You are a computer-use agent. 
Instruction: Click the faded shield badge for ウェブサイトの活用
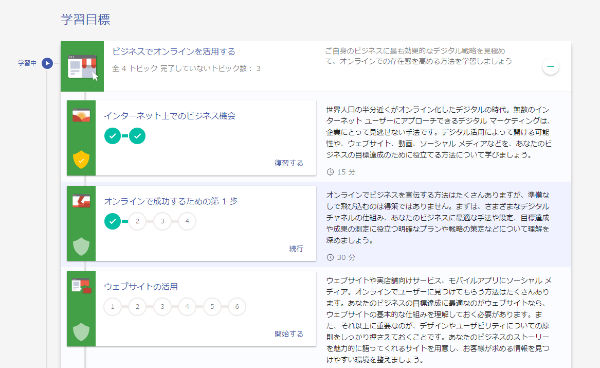pyautogui.click(x=81, y=332)
